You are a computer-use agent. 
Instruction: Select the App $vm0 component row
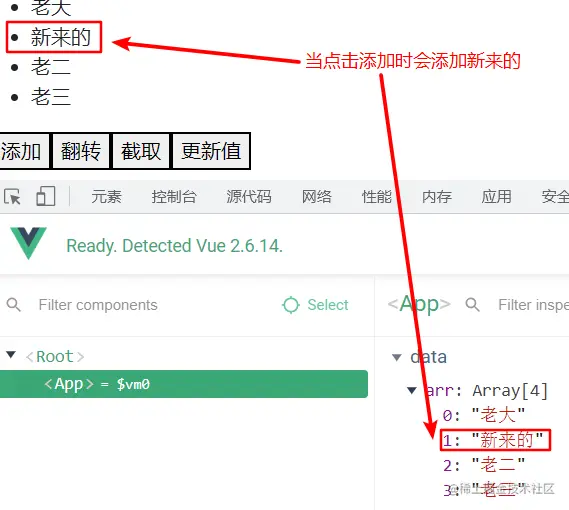point(184,384)
